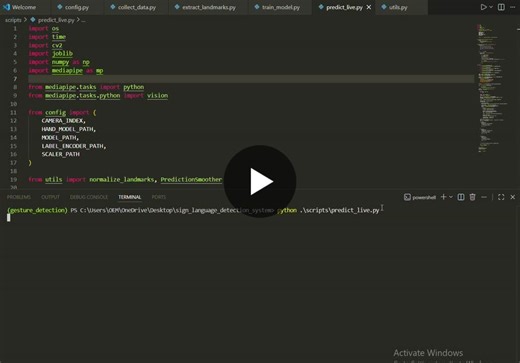520x363 pixels.
Task: Click the (gesture_detection) environment prompt
Action: click(37, 210)
